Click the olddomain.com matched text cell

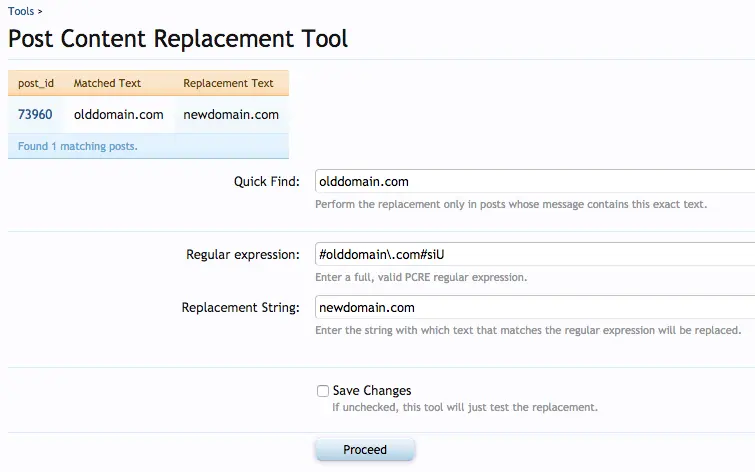(119, 115)
